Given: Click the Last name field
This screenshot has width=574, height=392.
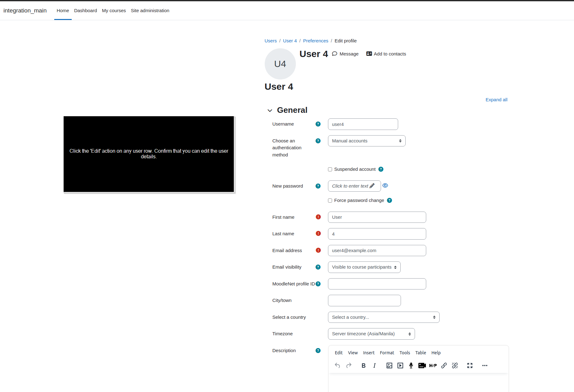Looking at the screenshot, I should pos(377,234).
